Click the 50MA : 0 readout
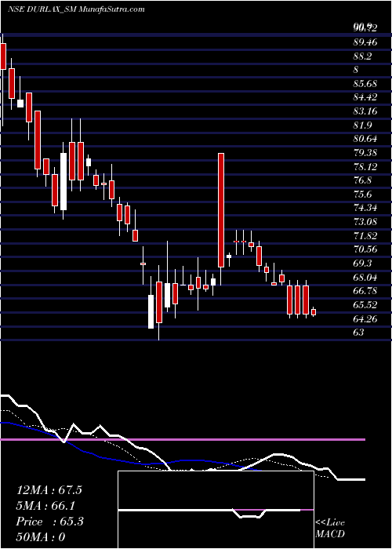The image size is (392, 549). point(41,536)
